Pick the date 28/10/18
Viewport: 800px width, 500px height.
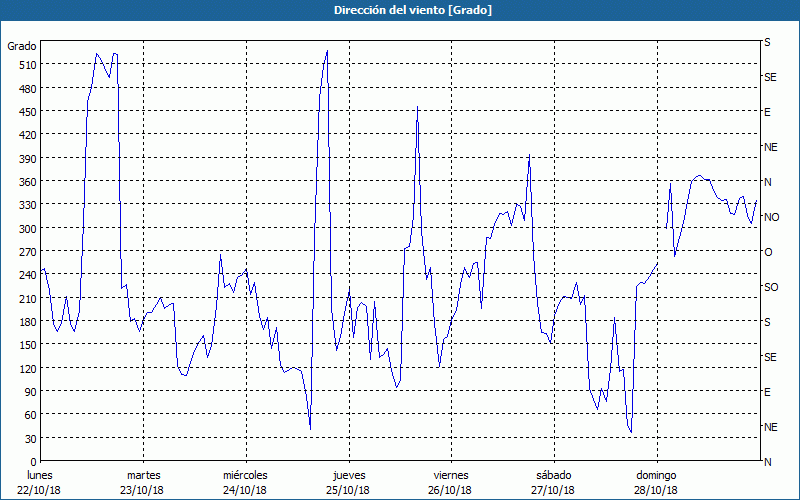tap(656, 490)
